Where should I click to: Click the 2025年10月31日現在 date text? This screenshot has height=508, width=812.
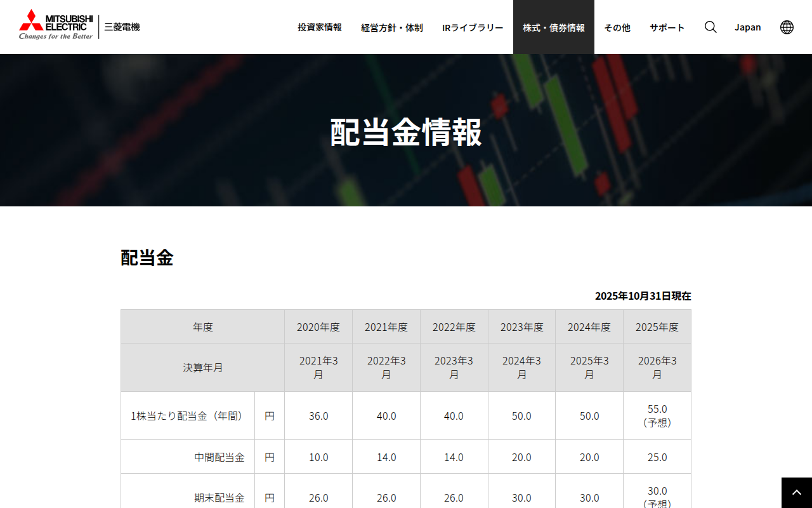(643, 296)
